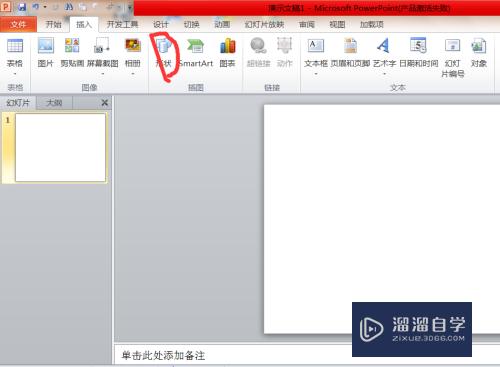Image resolution: width=500 pixels, height=367 pixels.
Task: Open the 动画 animations tab
Action: 222,24
